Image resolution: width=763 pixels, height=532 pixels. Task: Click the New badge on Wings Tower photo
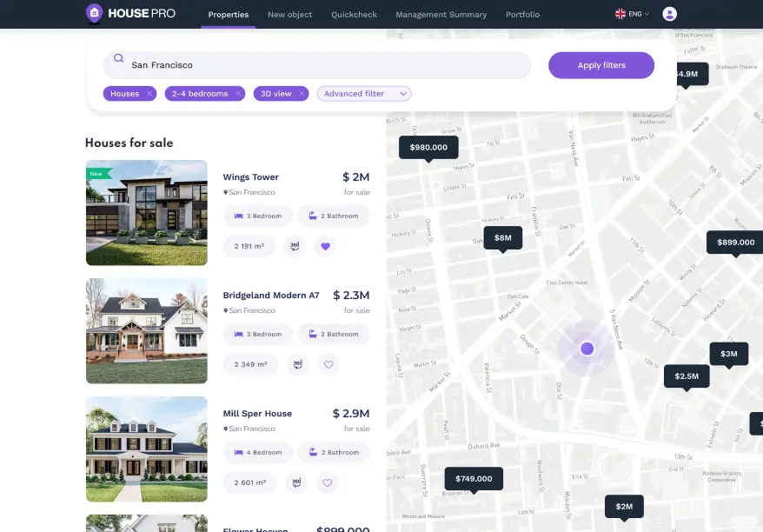98,174
